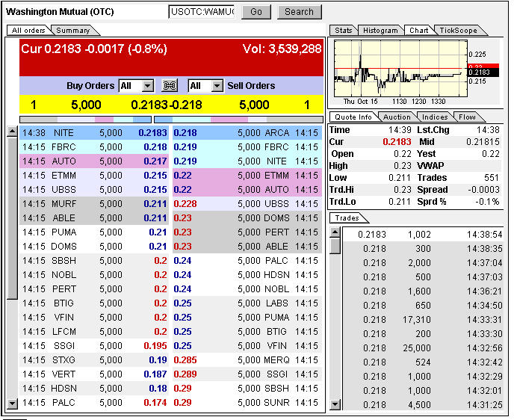This screenshot has width=514, height=420.
Task: Switch to the Summary tab
Action: point(74,31)
